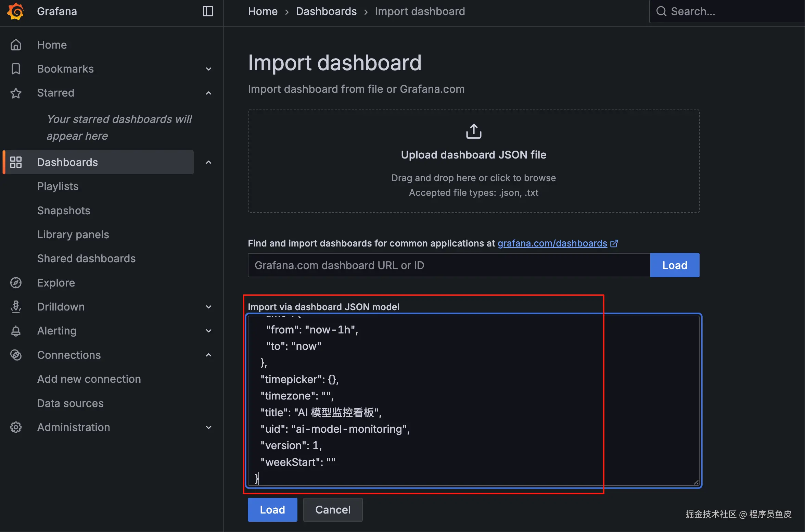
Task: Open Playlists under Dashboards
Action: (x=57, y=186)
